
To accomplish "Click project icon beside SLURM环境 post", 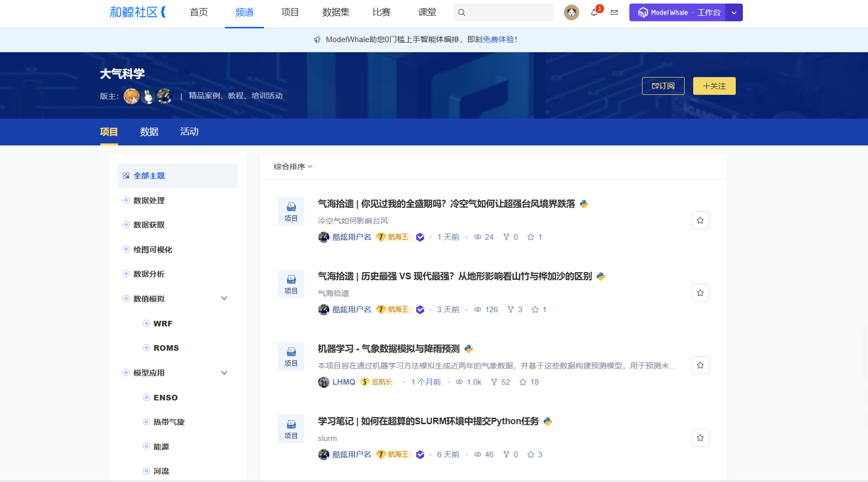I will pyautogui.click(x=291, y=429).
